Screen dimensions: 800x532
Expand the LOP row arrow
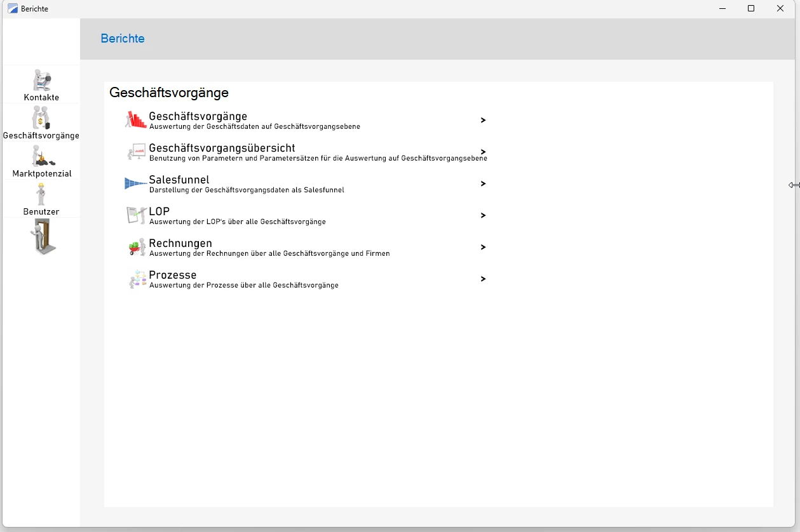click(483, 215)
